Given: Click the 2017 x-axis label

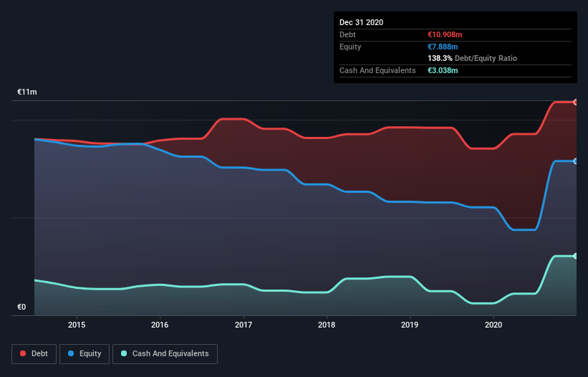Looking at the screenshot, I should click(x=244, y=325).
